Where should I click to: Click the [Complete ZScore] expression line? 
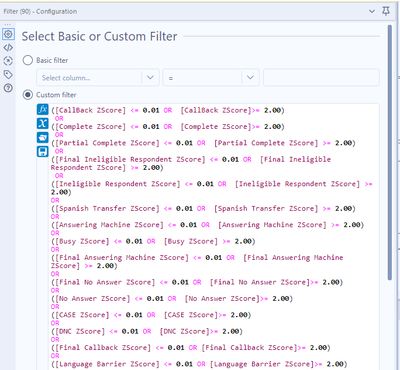[168, 127]
